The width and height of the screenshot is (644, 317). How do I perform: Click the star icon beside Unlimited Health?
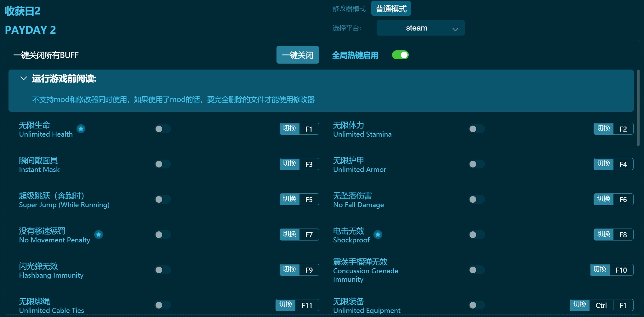click(81, 129)
